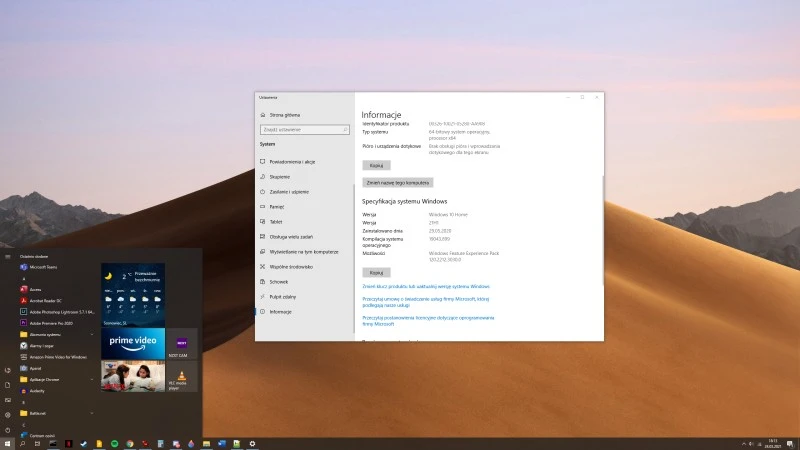The height and width of the screenshot is (450, 800).
Task: Expand the Akcesoria systemu folder
Action: (x=56, y=334)
